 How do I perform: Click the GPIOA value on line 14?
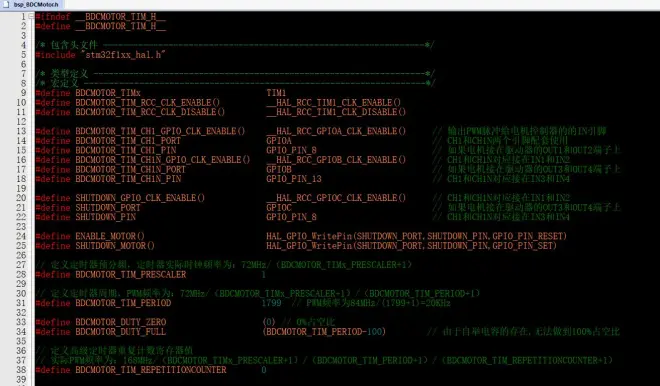pyautogui.click(x=279, y=141)
